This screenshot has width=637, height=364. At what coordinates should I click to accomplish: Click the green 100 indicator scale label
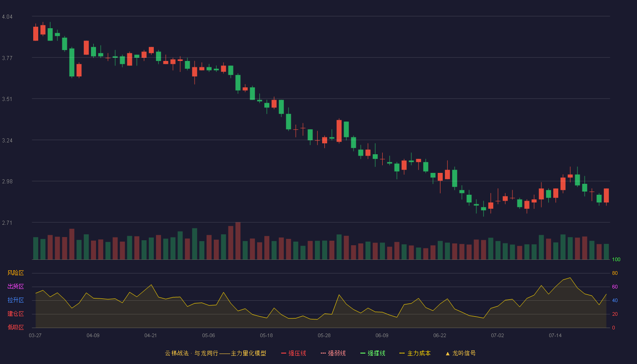(616, 260)
